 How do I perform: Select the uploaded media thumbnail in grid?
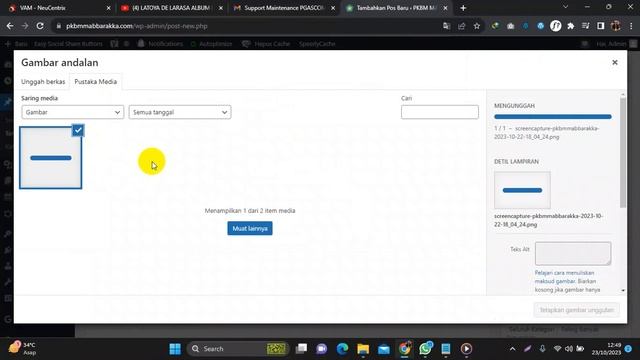[51, 158]
